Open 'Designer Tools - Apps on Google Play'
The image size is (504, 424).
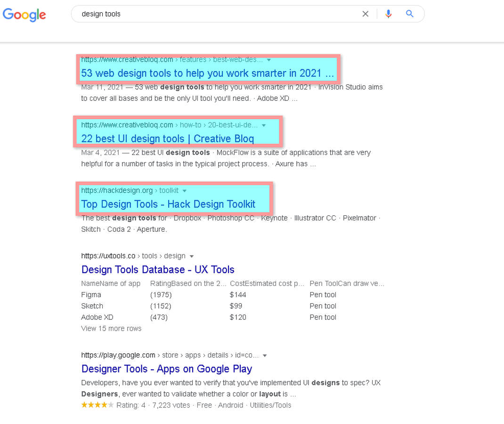(x=166, y=369)
